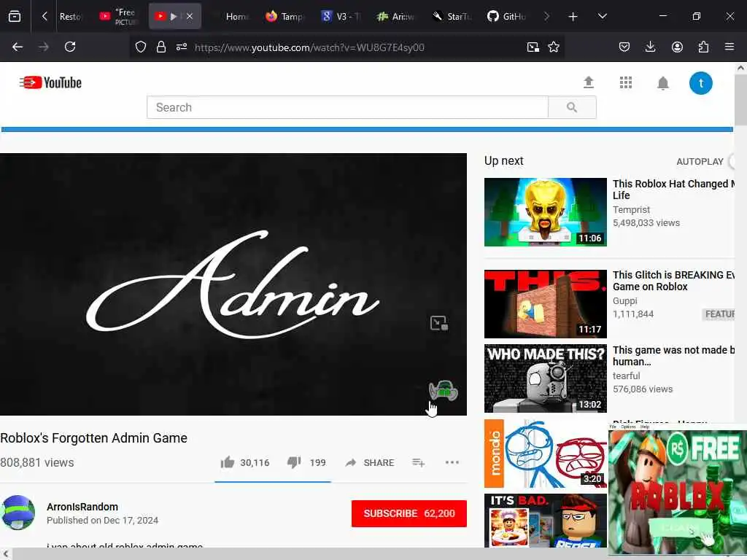Submit search with magnifier button
747x560 pixels.
(572, 107)
